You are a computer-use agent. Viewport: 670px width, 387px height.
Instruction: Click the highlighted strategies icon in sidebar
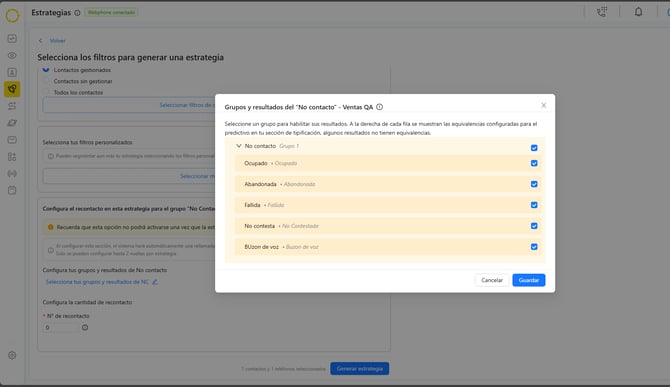pyautogui.click(x=12, y=89)
